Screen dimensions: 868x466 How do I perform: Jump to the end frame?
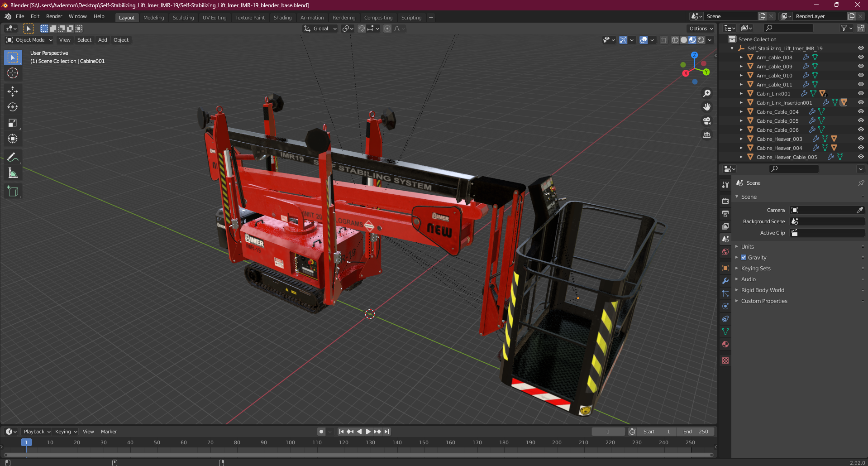(386, 432)
